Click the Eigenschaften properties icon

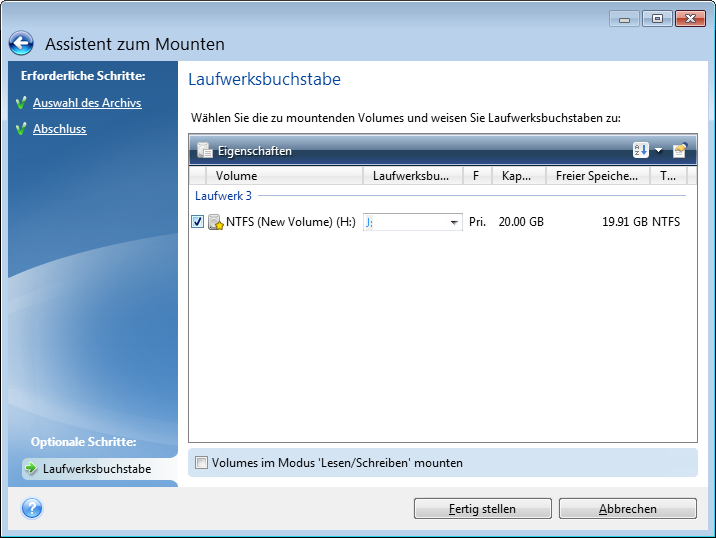click(x=205, y=150)
